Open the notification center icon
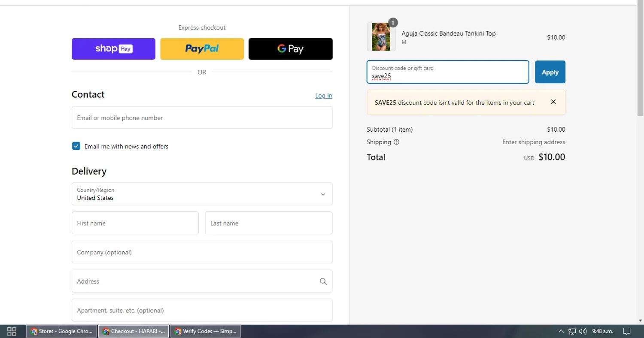This screenshot has width=644, height=338. [627, 331]
